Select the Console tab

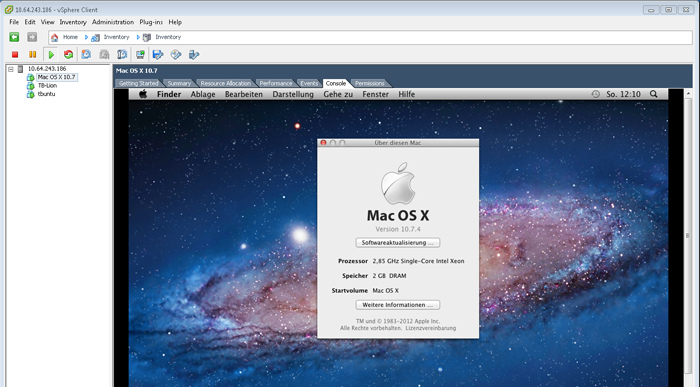[x=336, y=83]
